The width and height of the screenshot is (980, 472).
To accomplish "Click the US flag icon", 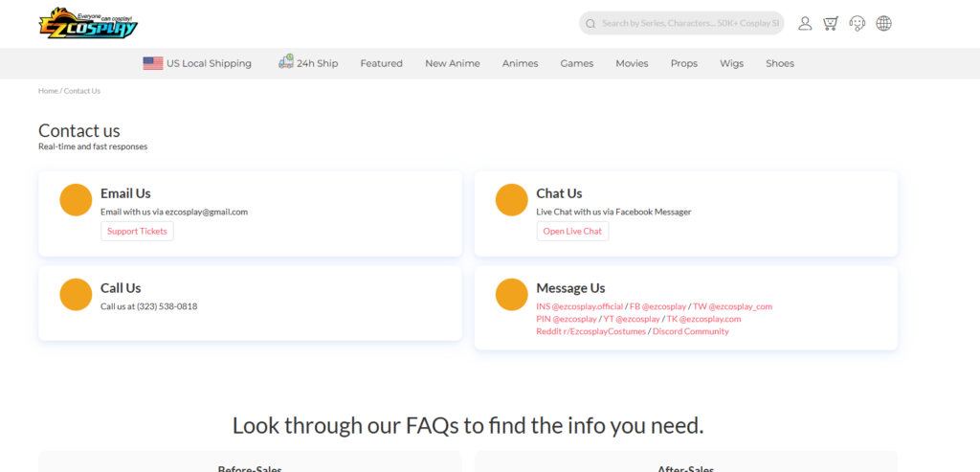I will (x=153, y=63).
